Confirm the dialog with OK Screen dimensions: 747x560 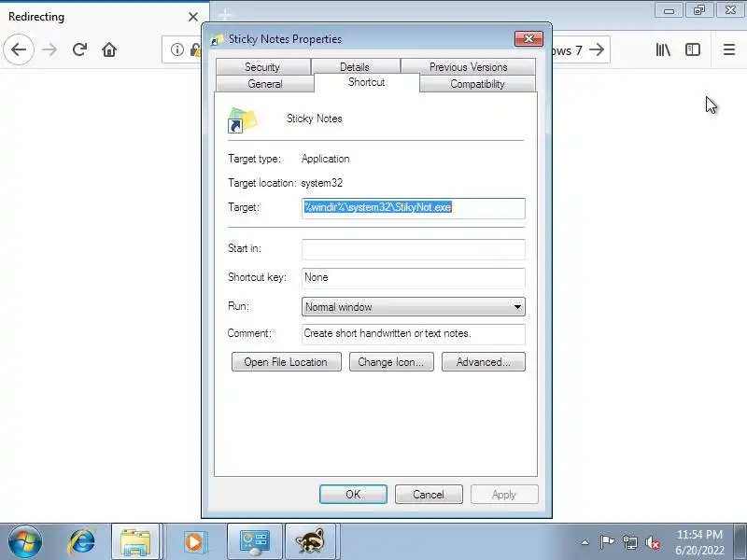pyautogui.click(x=353, y=495)
